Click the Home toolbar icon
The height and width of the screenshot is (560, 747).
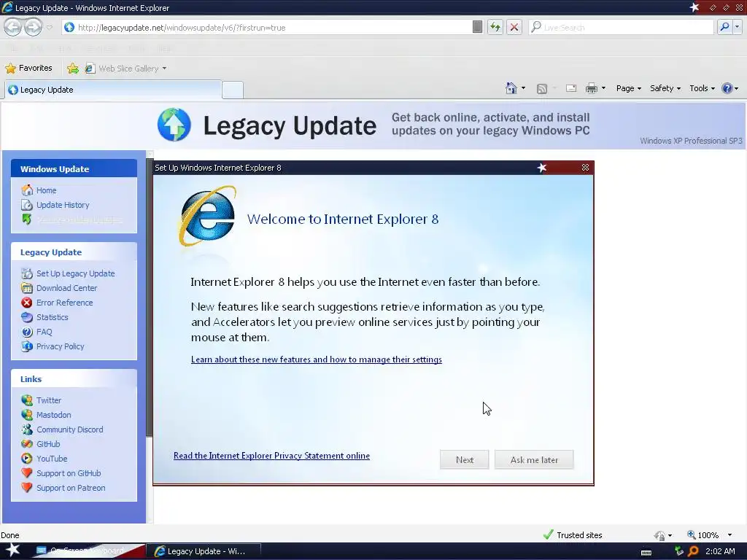(511, 88)
